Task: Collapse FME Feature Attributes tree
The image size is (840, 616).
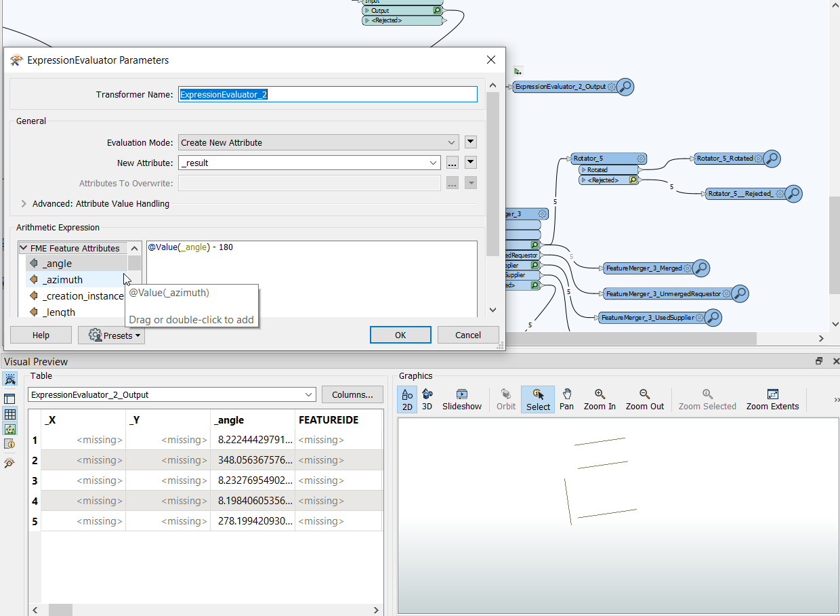Action: point(24,248)
